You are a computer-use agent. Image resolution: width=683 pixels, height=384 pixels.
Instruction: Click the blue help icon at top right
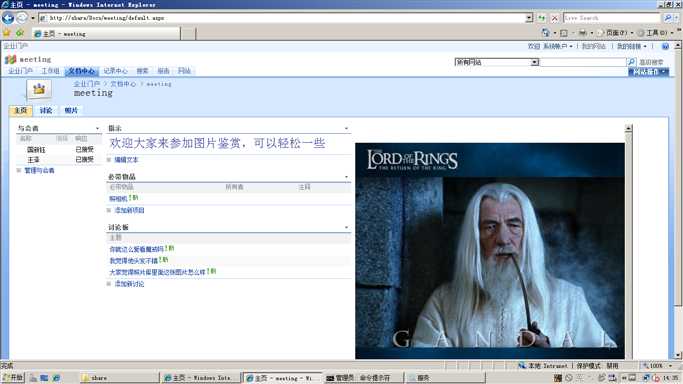pyautogui.click(x=665, y=46)
